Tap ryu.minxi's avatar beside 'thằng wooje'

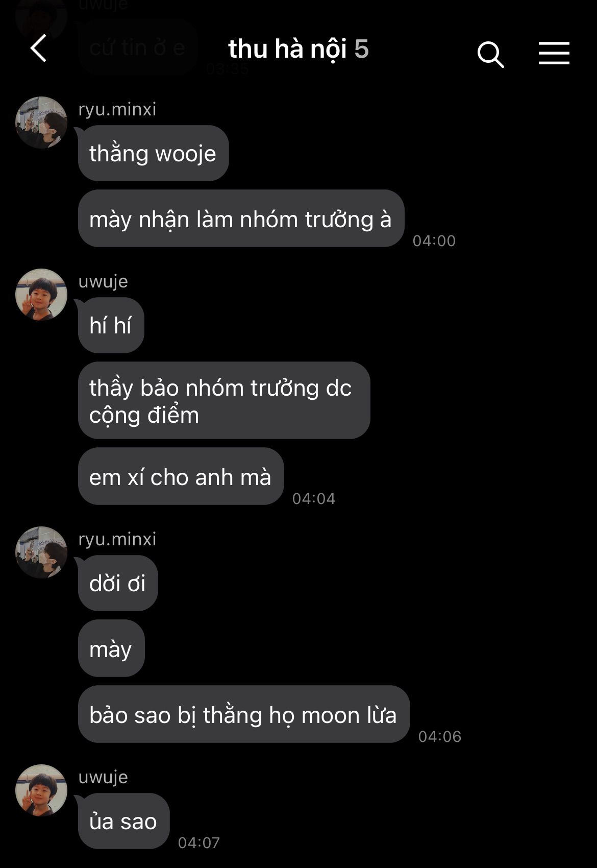point(41,123)
